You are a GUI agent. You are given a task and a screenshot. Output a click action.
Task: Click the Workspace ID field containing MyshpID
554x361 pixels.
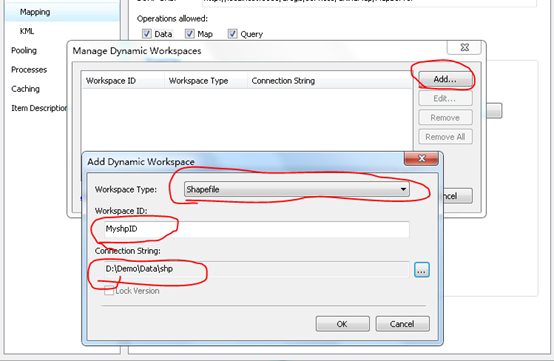pyautogui.click(x=257, y=229)
